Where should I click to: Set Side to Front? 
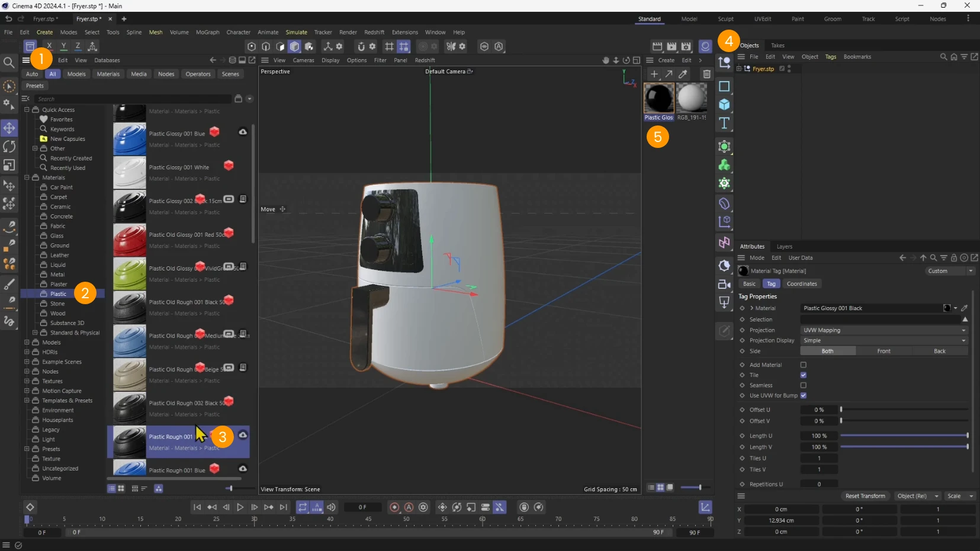pos(885,351)
